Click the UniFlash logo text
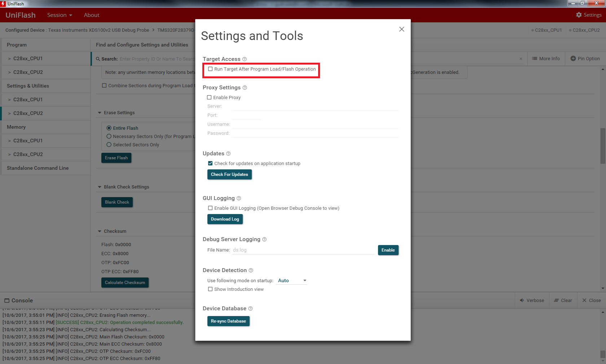Screen dimensions: 606x364 tap(21, 15)
